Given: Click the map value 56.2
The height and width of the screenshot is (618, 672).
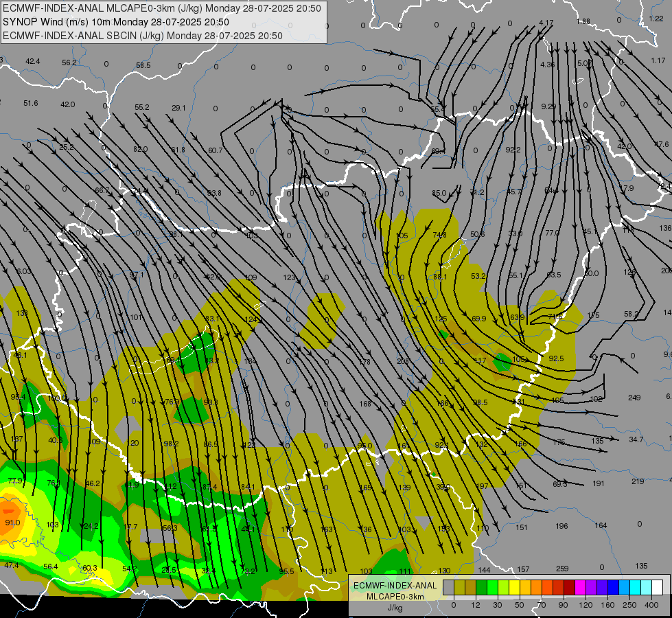Looking at the screenshot, I should pos(69,62).
